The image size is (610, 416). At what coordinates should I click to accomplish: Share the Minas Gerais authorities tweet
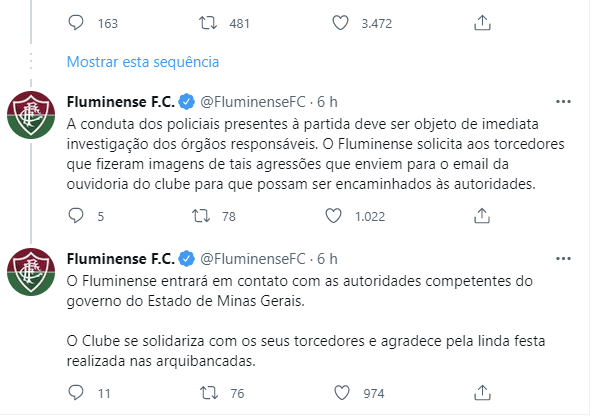[x=482, y=393]
